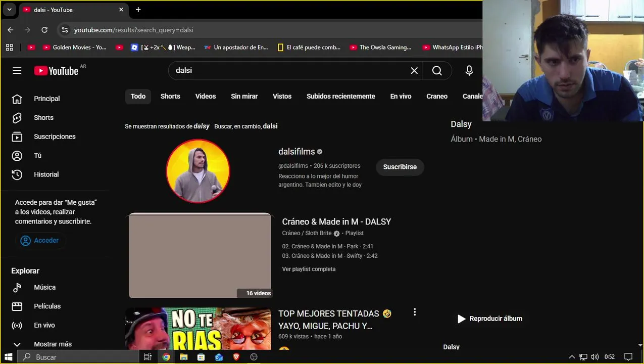Open the bookmarks apps grid icon
The height and width of the screenshot is (364, 644).
click(9, 48)
